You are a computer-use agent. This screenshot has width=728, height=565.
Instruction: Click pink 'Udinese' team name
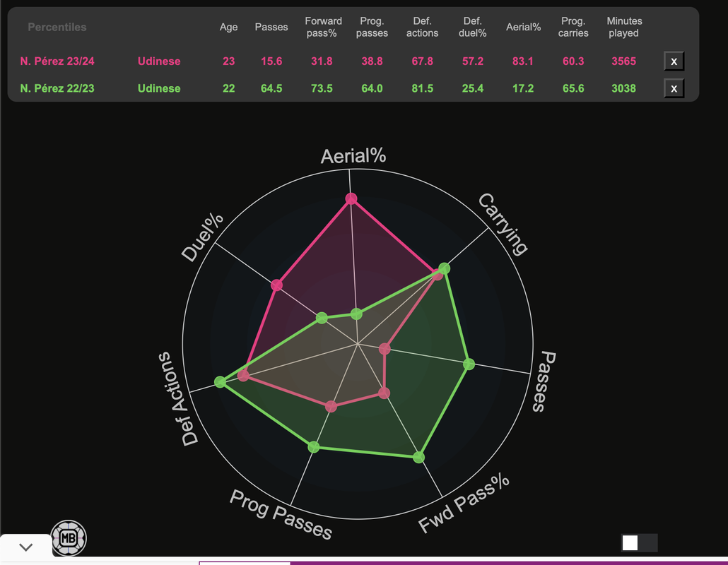point(159,61)
